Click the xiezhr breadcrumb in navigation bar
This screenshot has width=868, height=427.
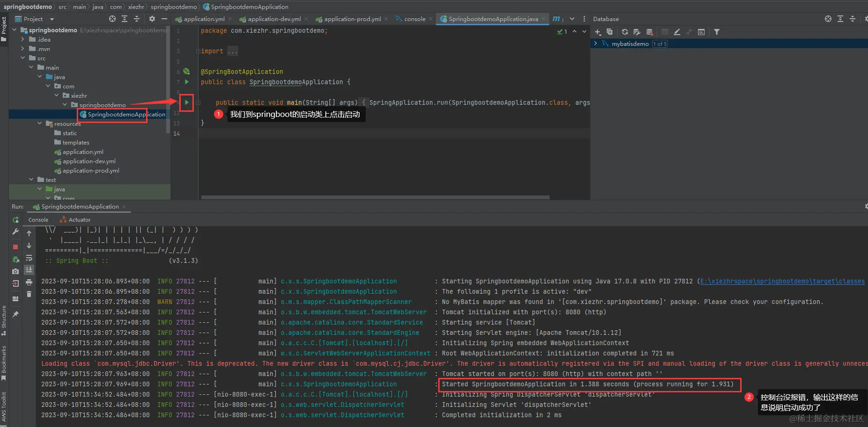136,7
